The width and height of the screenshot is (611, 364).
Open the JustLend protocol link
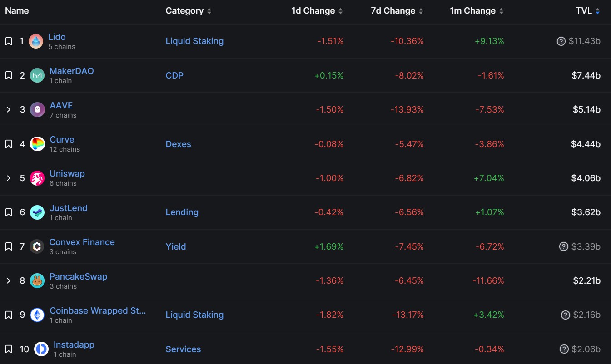pos(68,208)
